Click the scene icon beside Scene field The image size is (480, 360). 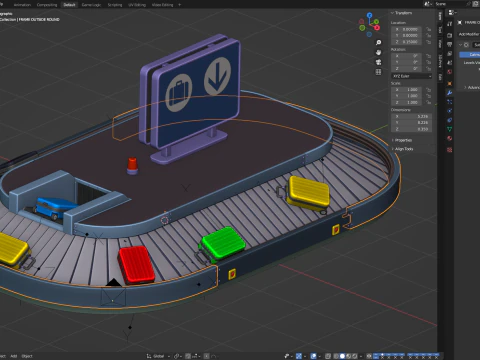(x=428, y=4)
